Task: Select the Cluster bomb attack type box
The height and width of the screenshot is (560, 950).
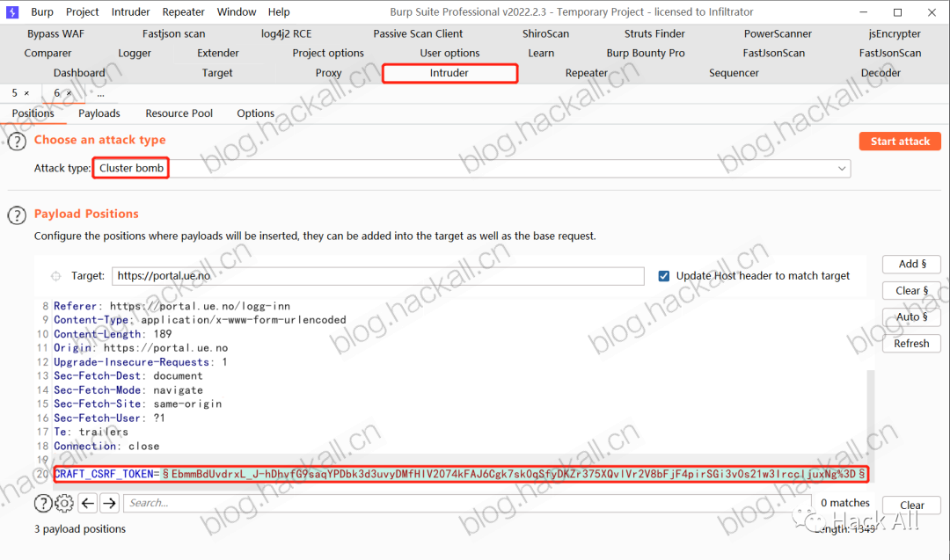Action: tap(131, 168)
